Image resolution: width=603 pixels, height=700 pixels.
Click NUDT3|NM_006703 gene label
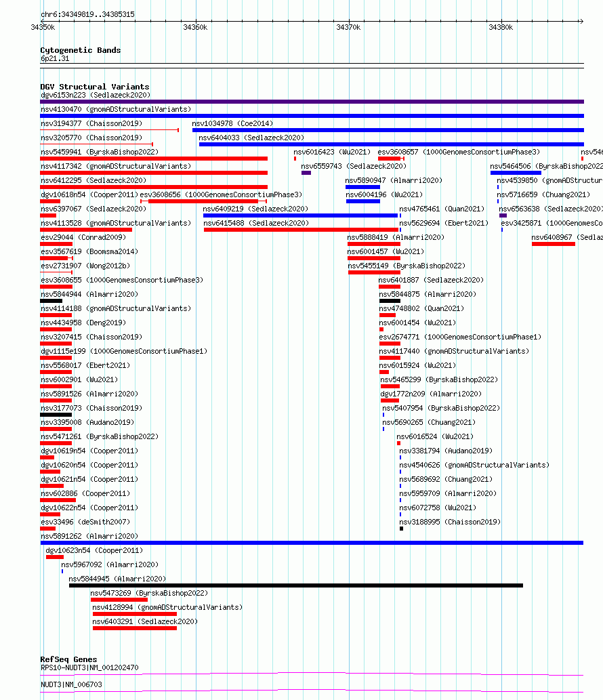[x=71, y=685]
